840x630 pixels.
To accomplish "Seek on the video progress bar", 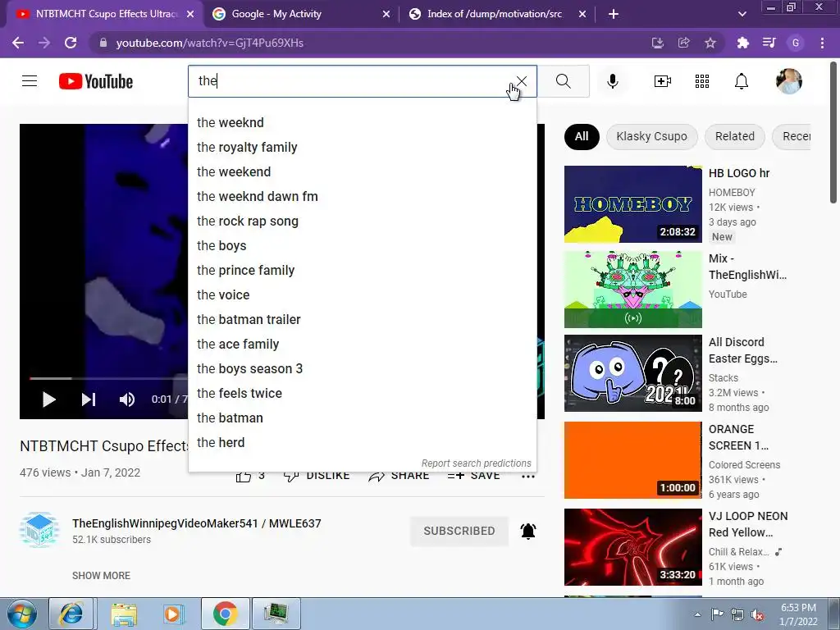I will click(109, 378).
